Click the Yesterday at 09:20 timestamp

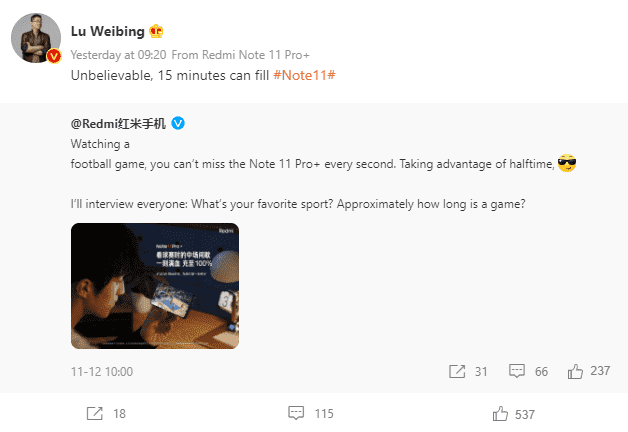pyautogui.click(x=119, y=54)
